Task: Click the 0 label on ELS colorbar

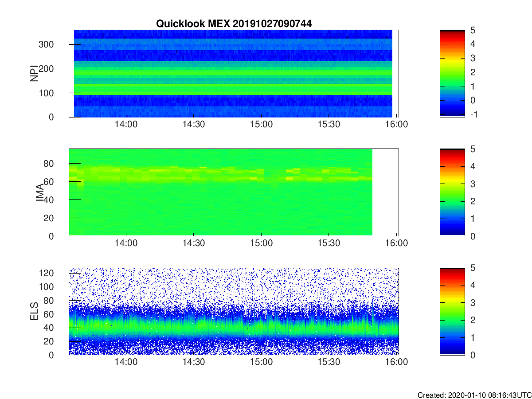Action: 473,355
